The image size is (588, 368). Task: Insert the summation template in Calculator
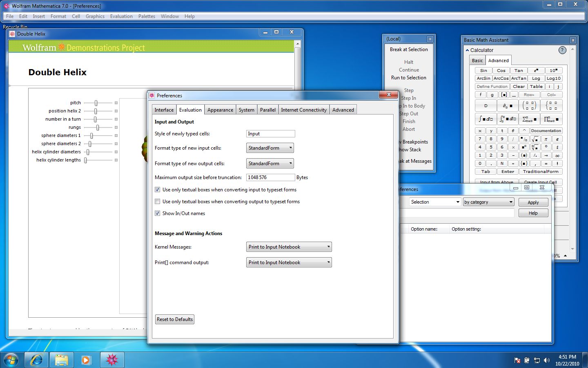pyautogui.click(x=529, y=119)
